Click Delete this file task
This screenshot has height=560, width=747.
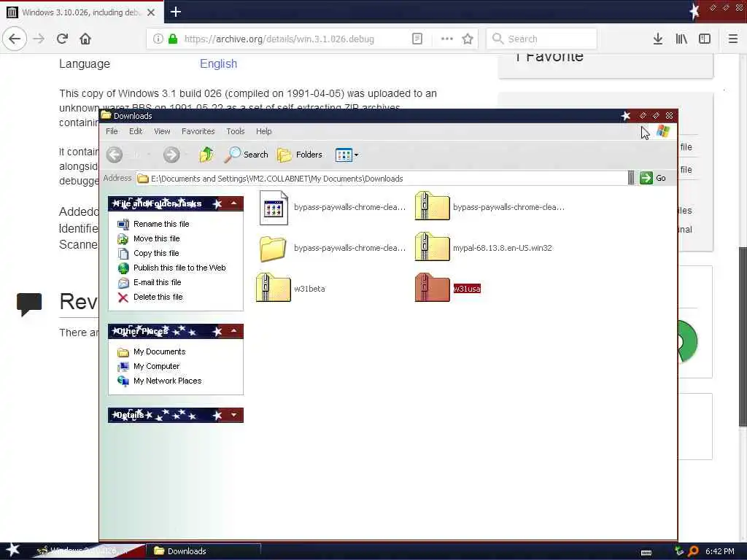[x=158, y=297]
